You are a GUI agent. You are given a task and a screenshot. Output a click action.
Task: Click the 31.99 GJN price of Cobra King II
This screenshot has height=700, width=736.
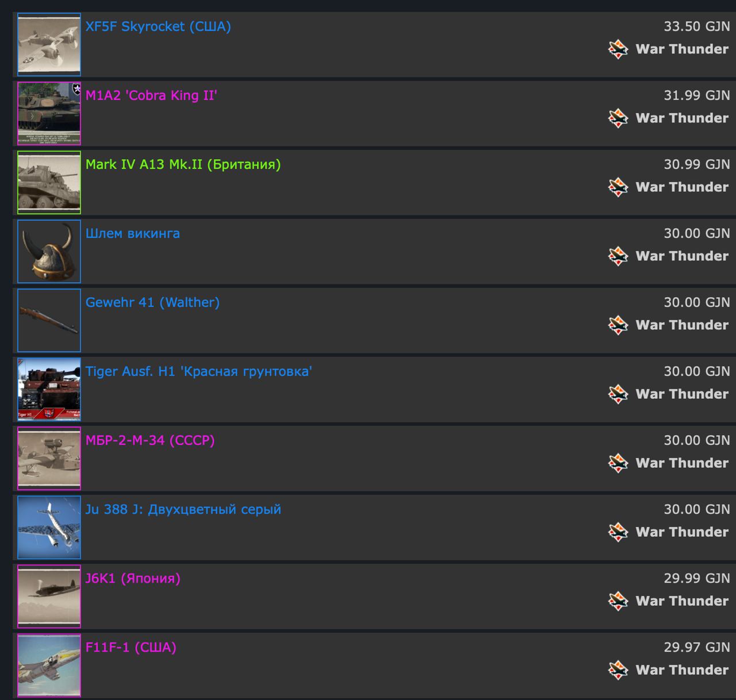click(697, 95)
